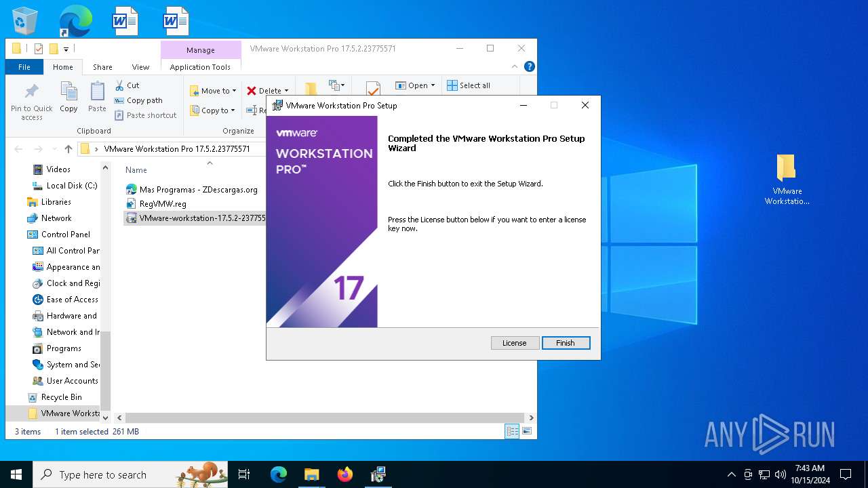The height and width of the screenshot is (488, 868).
Task: Open the second Word document on desktop
Action: [x=176, y=21]
